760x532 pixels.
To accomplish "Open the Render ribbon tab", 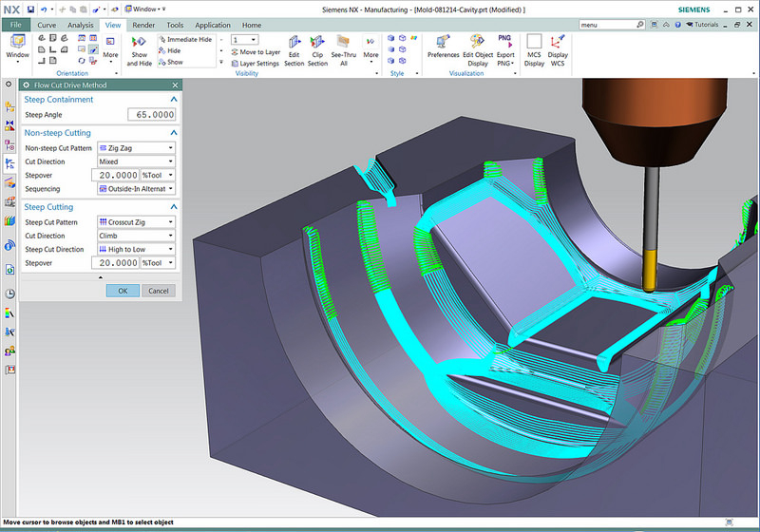I will click(x=143, y=25).
